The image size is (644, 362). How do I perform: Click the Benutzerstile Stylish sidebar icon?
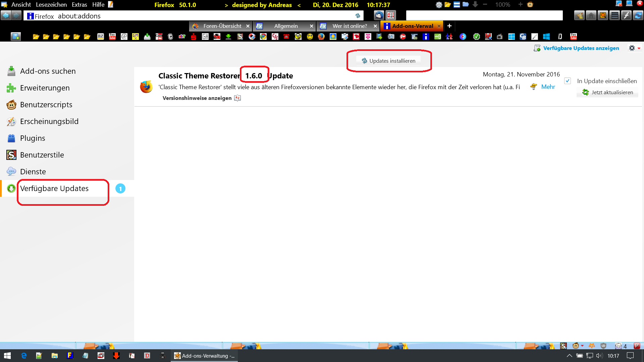(x=11, y=155)
